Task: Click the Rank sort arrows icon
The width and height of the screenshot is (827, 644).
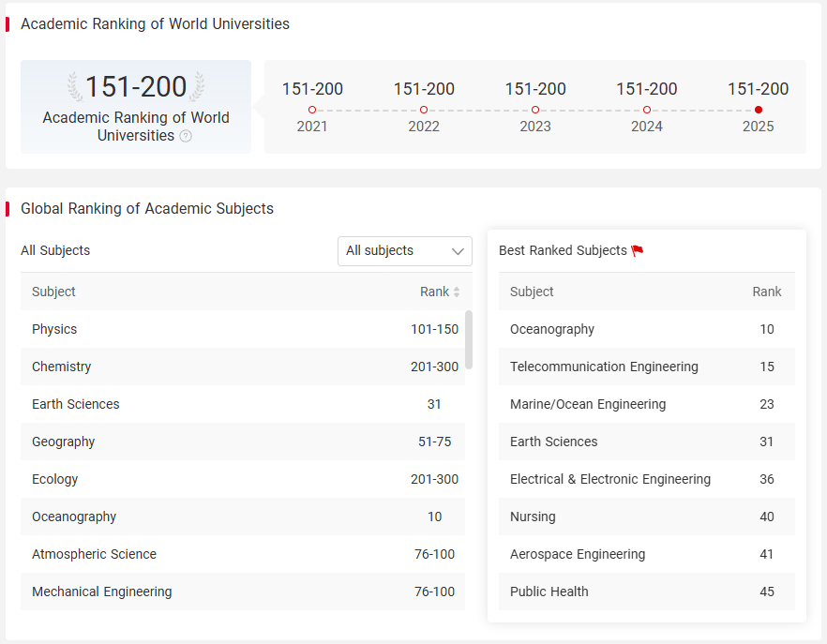Action: 457,292
